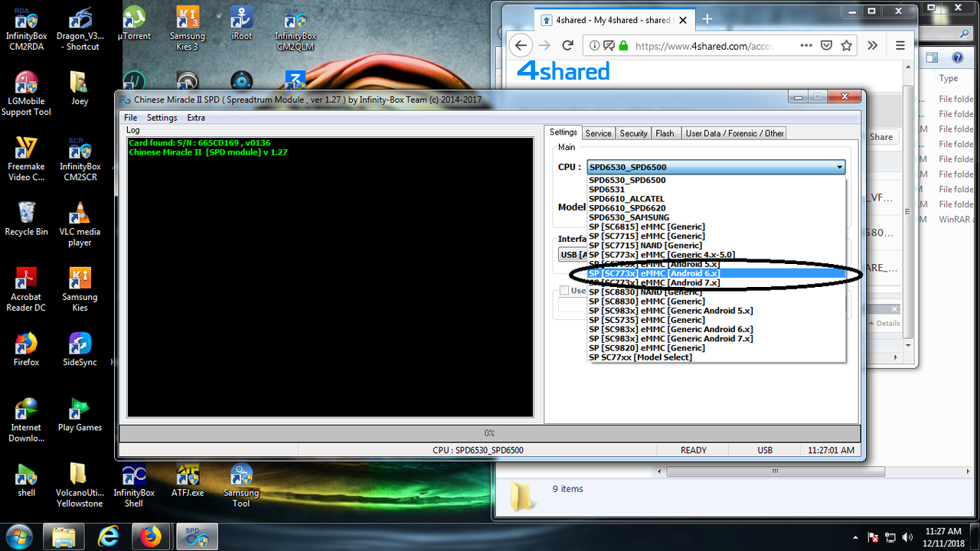The image size is (980, 551).
Task: Open Internet Download Manager desktop icon
Action: (26, 420)
